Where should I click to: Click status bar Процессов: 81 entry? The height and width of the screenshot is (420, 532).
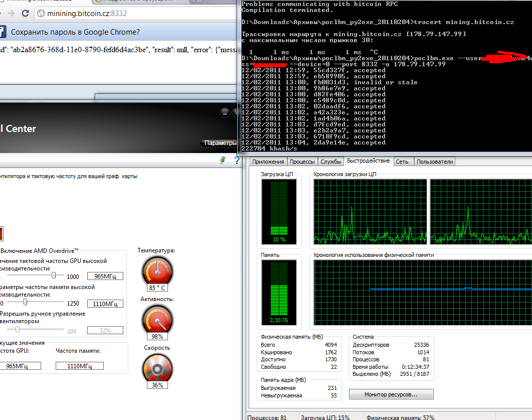[267, 417]
